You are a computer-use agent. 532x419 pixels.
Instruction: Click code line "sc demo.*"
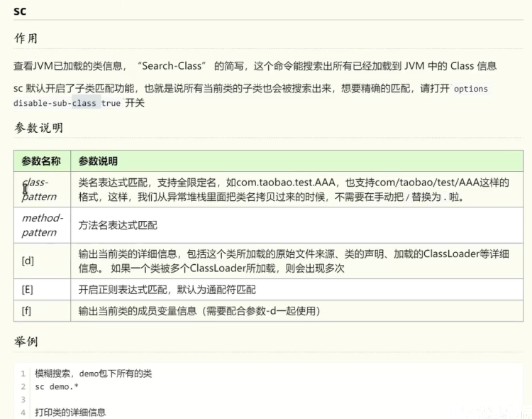[57, 386]
